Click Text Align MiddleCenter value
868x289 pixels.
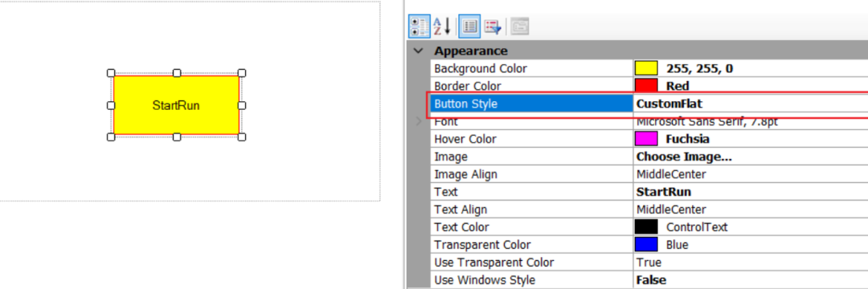[671, 210]
